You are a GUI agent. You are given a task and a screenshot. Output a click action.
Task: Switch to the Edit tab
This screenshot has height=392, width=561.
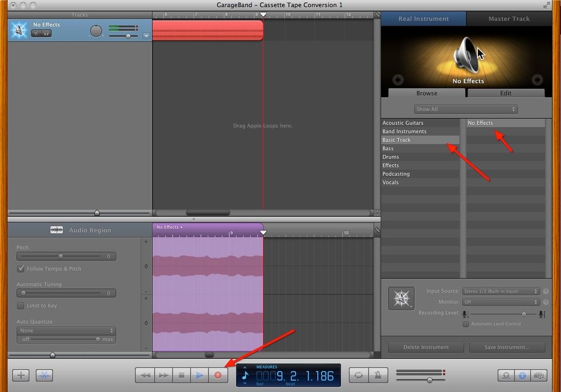tap(505, 93)
